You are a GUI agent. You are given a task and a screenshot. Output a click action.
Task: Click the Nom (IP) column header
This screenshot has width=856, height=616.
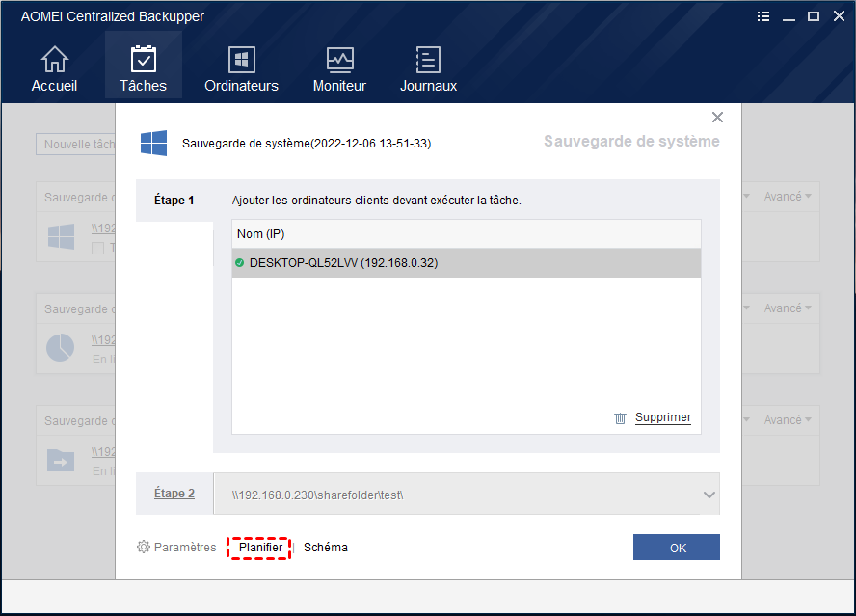[x=467, y=234]
